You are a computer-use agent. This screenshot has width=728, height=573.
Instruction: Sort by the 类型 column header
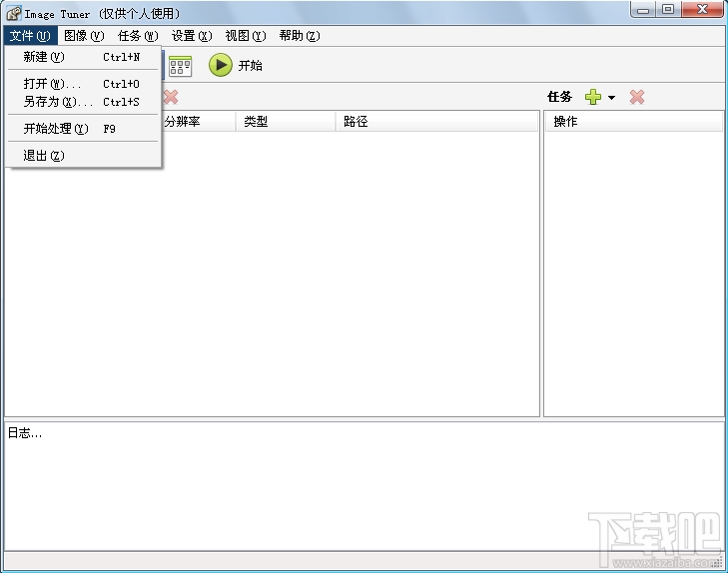pyautogui.click(x=286, y=122)
